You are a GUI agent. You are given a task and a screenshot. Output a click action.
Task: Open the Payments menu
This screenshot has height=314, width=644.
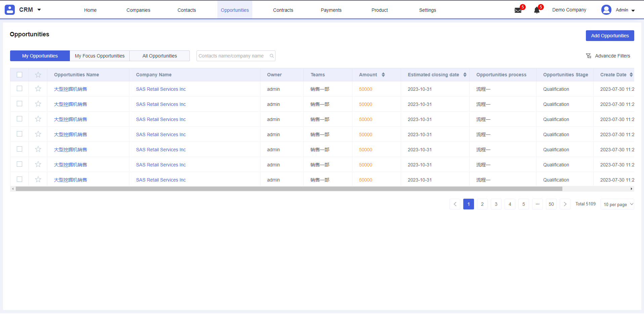331,10
